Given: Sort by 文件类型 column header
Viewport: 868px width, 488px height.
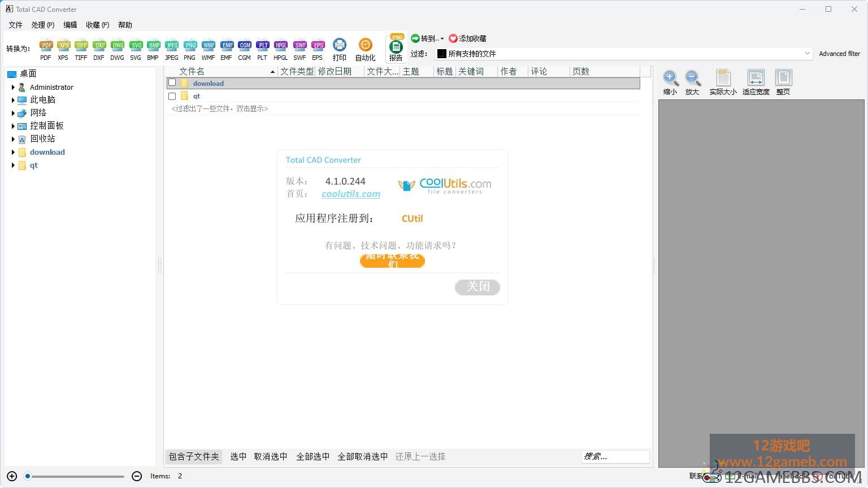Looking at the screenshot, I should (x=297, y=71).
